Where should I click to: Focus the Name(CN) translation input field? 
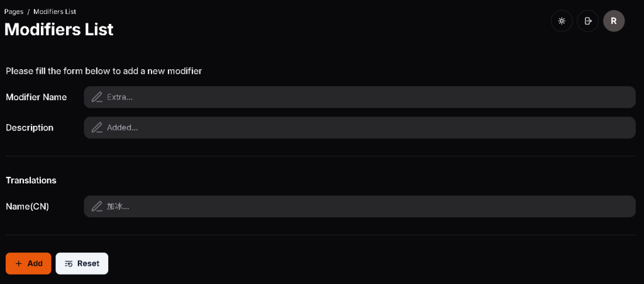[365, 207]
